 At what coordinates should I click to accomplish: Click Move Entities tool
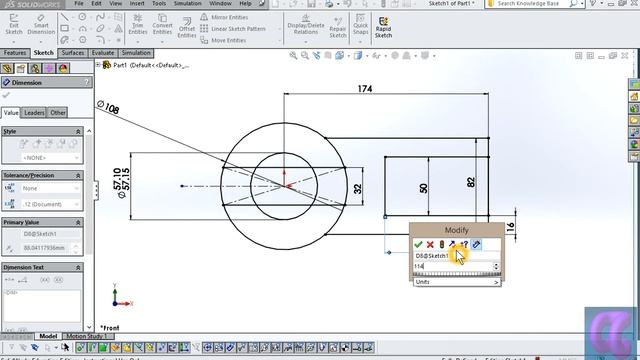click(223, 40)
